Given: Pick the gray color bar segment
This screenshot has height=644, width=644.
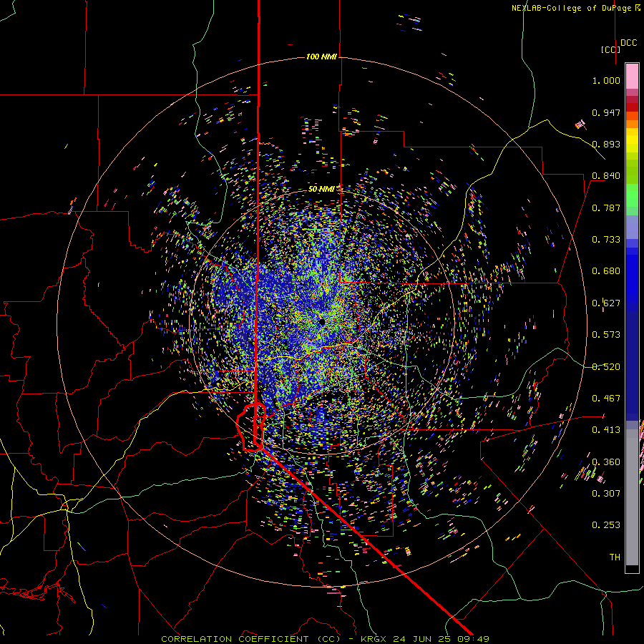Looking at the screenshot, I should [632, 497].
